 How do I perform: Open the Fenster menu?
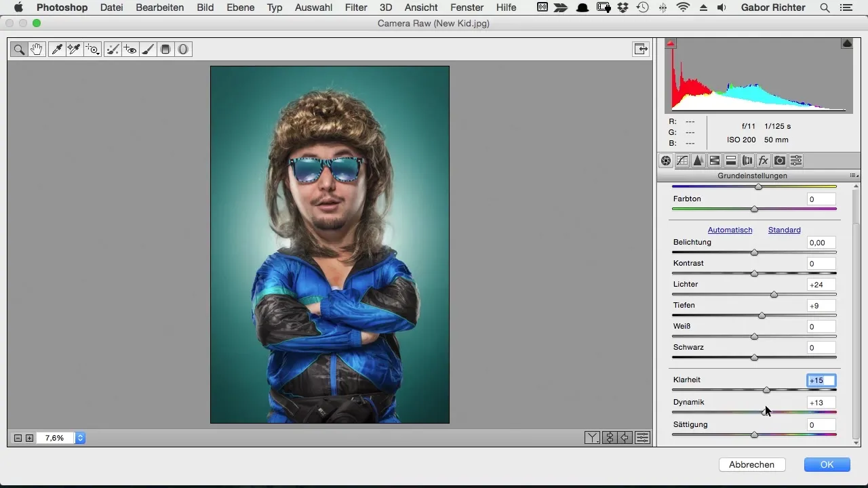pyautogui.click(x=468, y=7)
